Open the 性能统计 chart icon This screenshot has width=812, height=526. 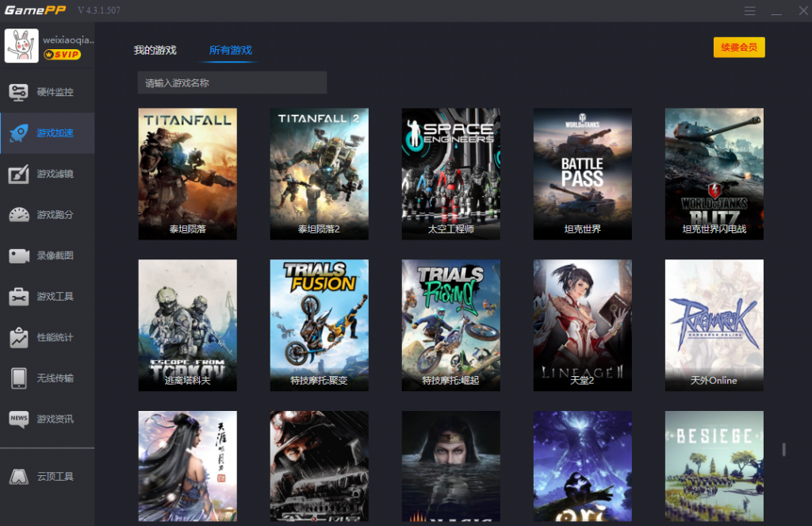click(19, 337)
